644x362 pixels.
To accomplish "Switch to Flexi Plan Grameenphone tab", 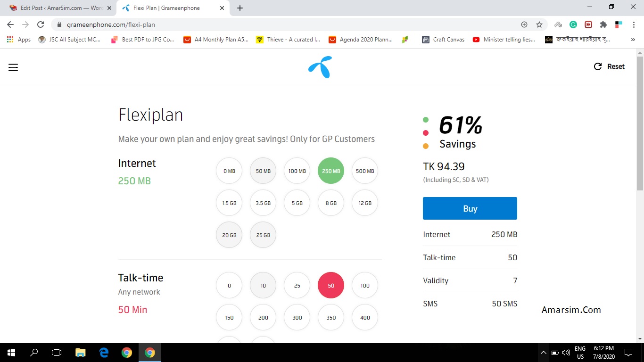I will (x=172, y=8).
